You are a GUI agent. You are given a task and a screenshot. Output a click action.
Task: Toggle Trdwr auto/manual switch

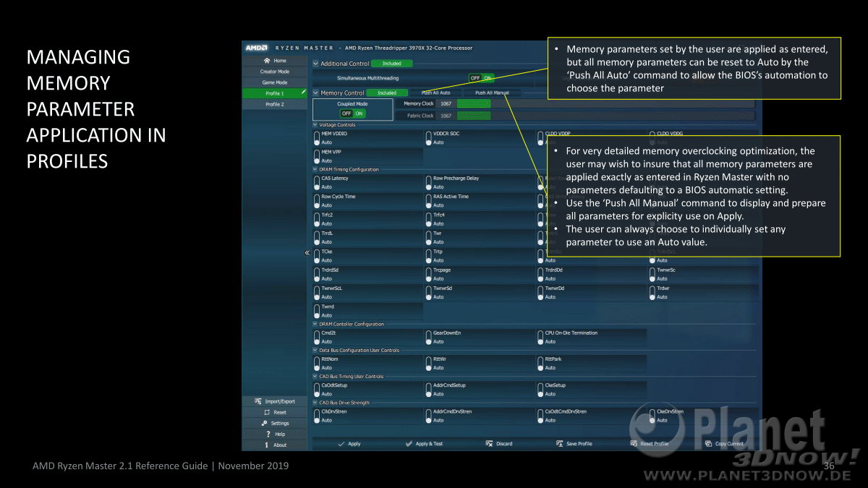[653, 292]
